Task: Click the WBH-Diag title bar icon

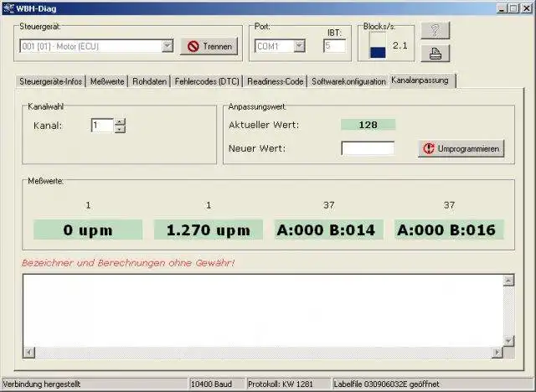Action: click(8, 8)
